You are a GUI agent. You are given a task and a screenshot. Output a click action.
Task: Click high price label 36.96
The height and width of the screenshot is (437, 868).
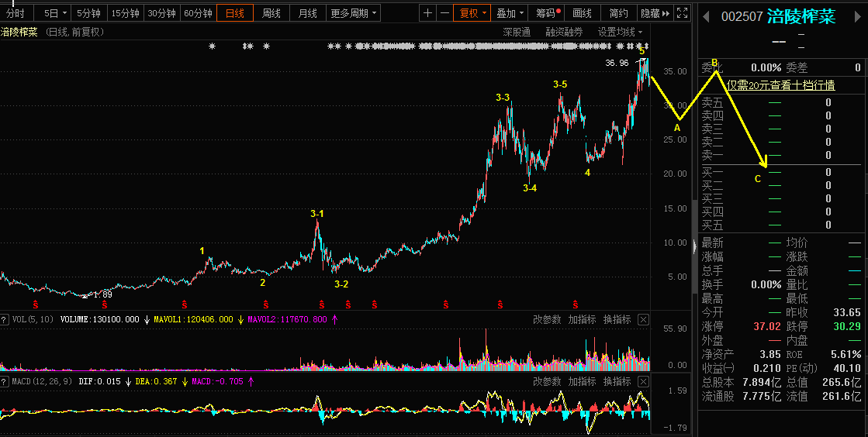pyautogui.click(x=617, y=63)
